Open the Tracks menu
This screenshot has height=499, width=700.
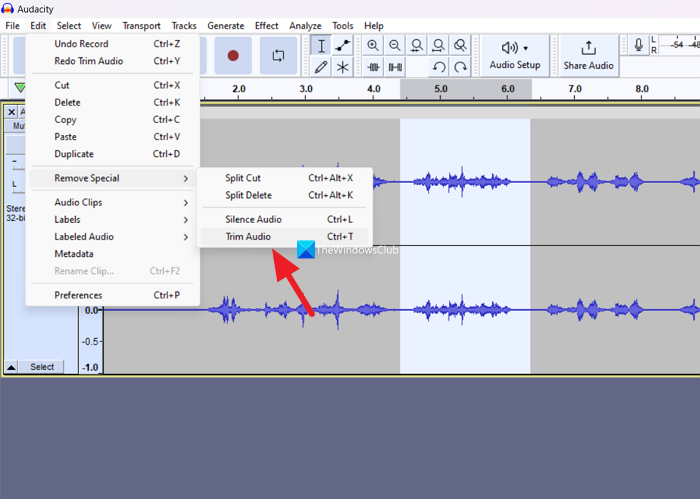184,26
